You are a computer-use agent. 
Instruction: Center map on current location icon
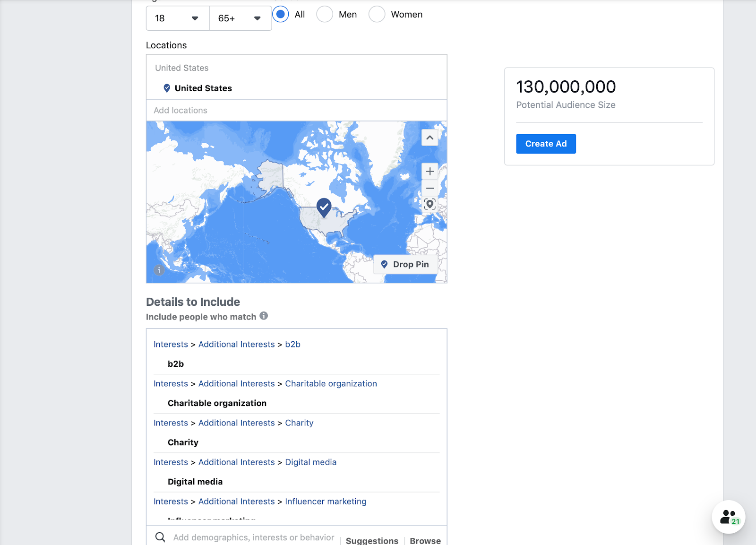(x=430, y=204)
